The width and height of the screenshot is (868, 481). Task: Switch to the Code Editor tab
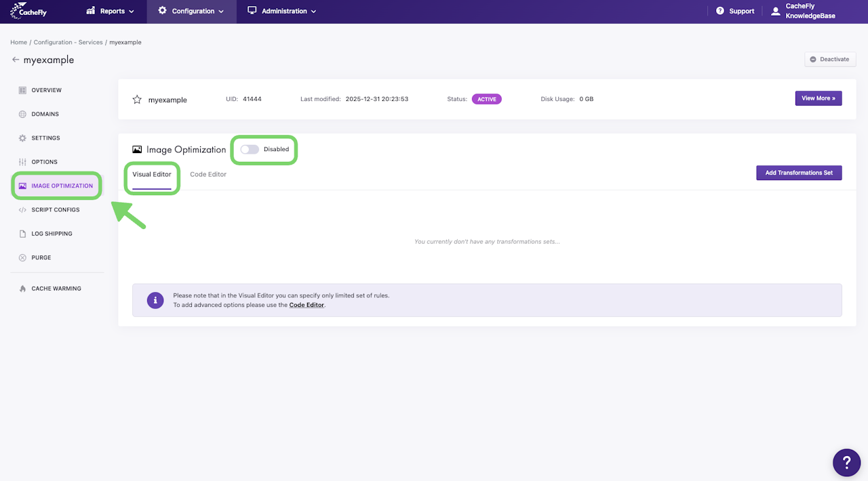[x=208, y=175]
